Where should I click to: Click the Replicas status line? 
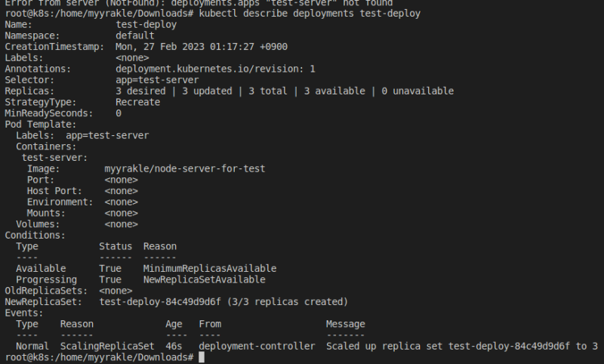point(285,91)
